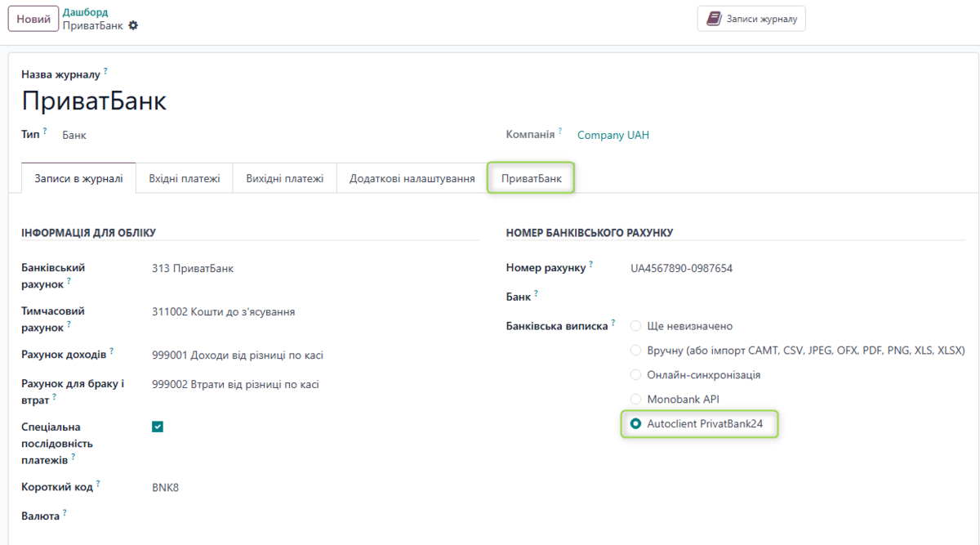Screen dimensions: 980x545
Task: Open Записи журналу smart button
Action: pos(751,18)
